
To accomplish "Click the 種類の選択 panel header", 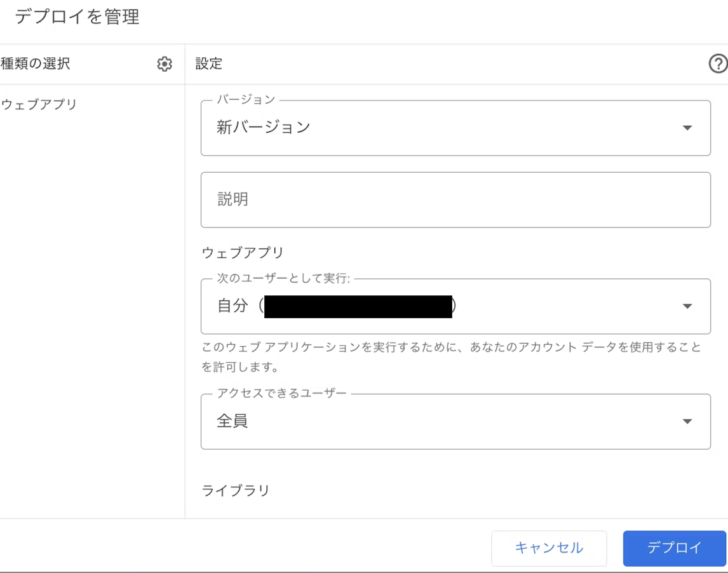I will point(36,64).
